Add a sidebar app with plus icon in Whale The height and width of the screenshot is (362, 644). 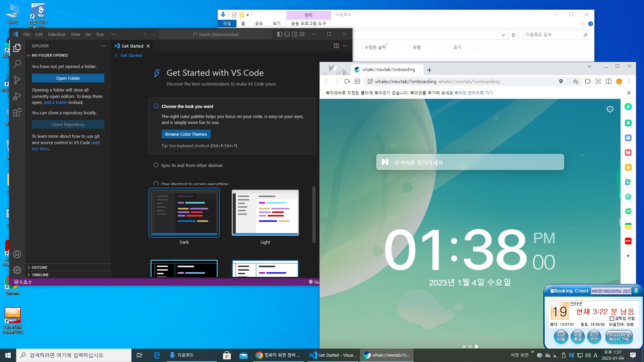(x=628, y=256)
